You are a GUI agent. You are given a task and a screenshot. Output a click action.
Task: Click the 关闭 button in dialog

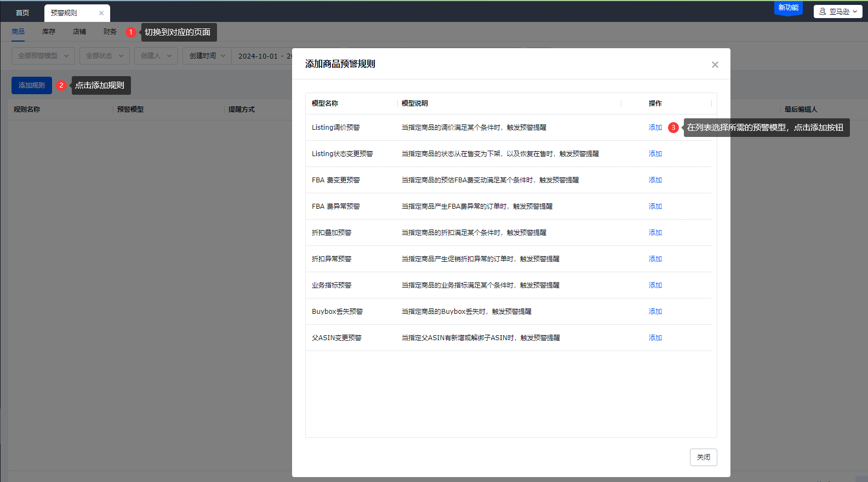click(x=704, y=457)
